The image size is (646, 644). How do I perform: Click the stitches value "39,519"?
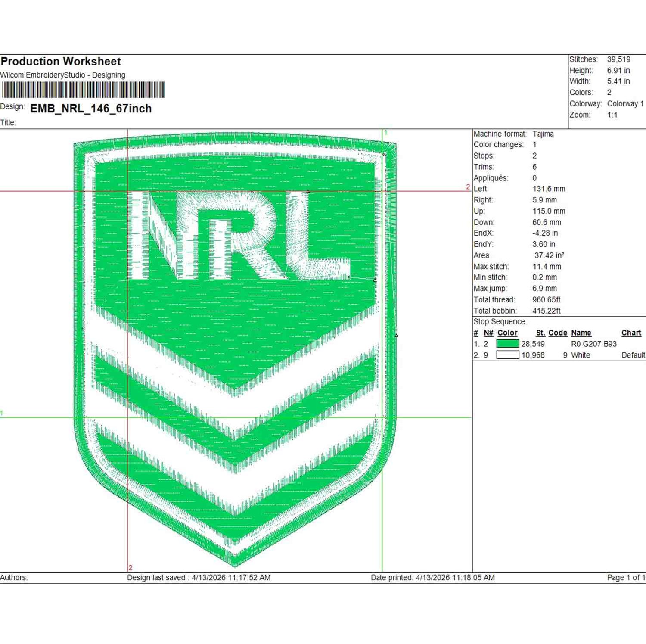pos(619,59)
